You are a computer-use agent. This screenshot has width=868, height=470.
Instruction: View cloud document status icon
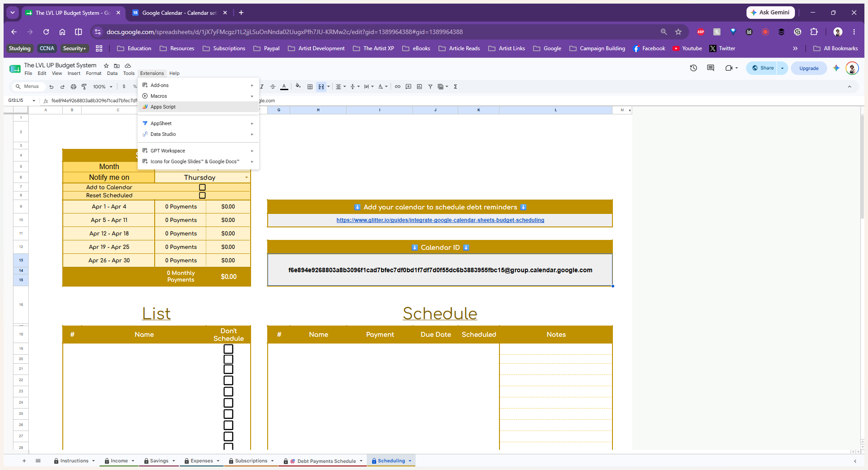pyautogui.click(x=128, y=65)
